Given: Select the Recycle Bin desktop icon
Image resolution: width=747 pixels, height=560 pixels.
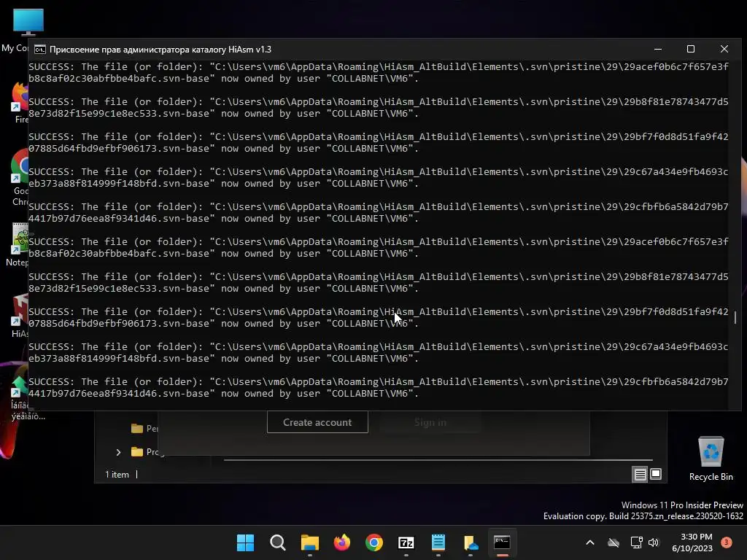Looking at the screenshot, I should [711, 459].
